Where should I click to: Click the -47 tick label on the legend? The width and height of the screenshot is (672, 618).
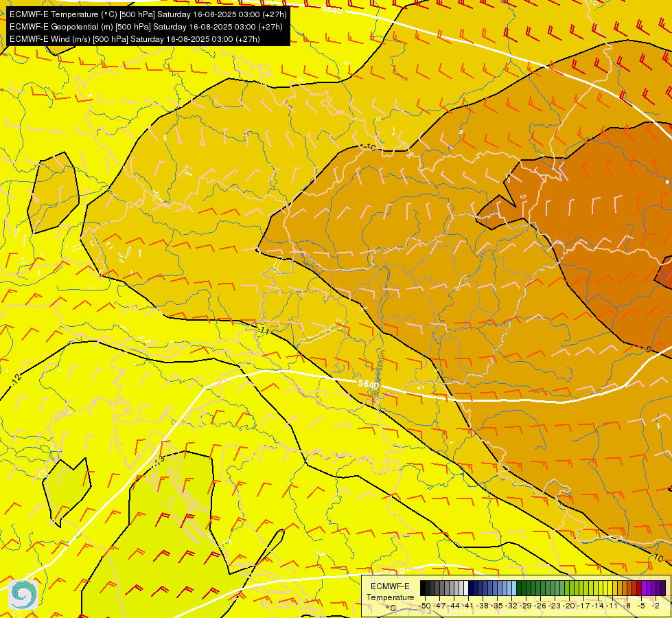440,606
